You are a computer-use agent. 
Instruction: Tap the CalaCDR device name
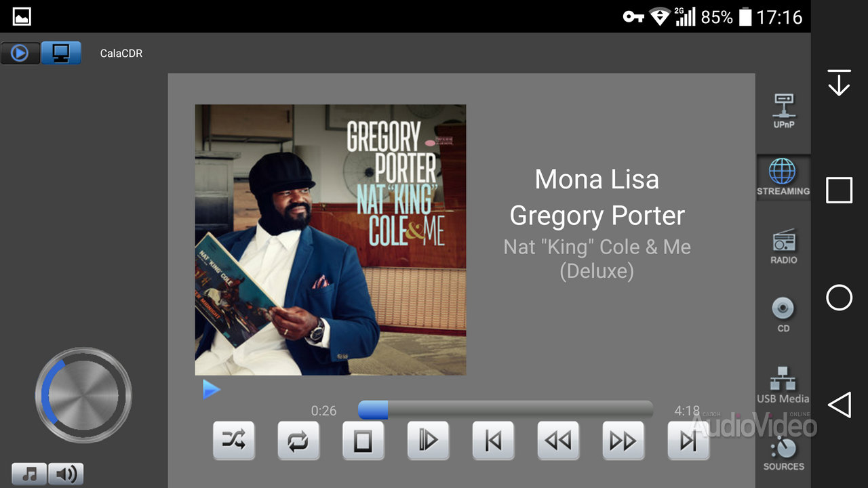tap(121, 54)
